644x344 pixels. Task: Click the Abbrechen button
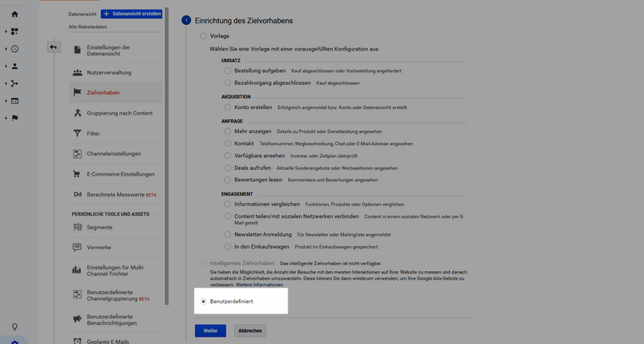pyautogui.click(x=250, y=331)
